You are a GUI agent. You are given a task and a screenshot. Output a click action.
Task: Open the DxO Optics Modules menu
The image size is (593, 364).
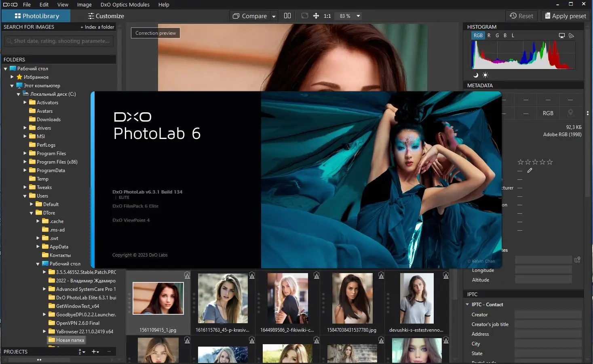coord(125,4)
